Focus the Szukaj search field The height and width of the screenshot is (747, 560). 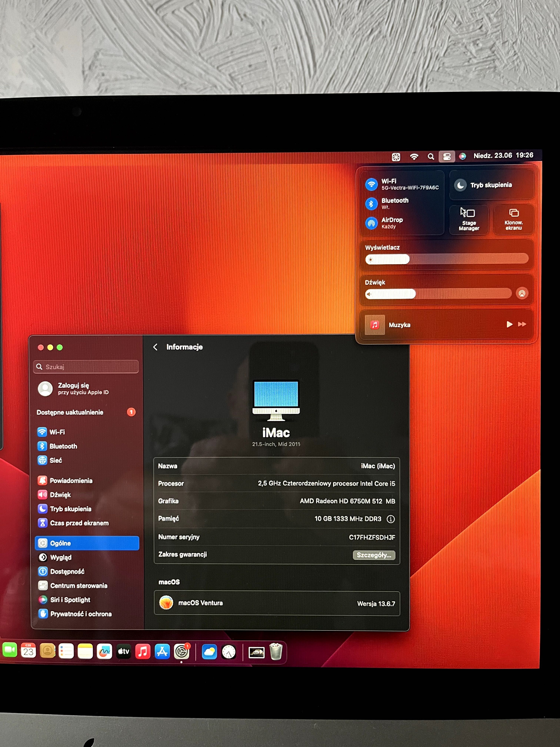pyautogui.click(x=86, y=367)
